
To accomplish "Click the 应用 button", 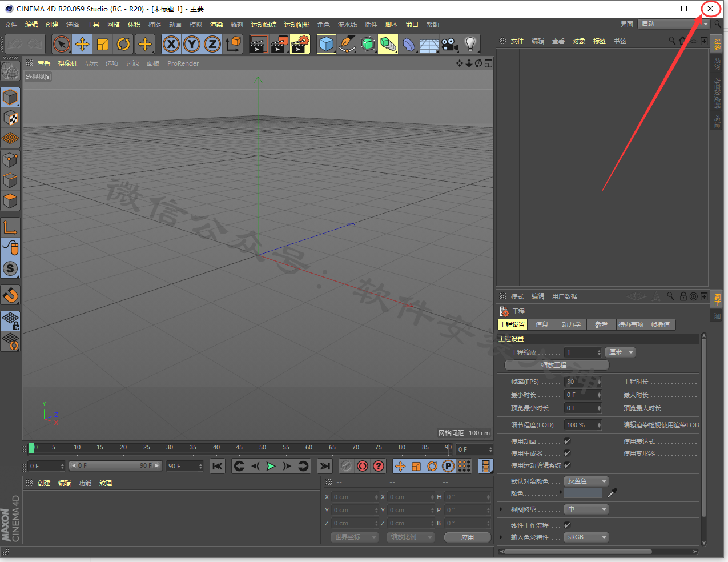I will click(468, 537).
